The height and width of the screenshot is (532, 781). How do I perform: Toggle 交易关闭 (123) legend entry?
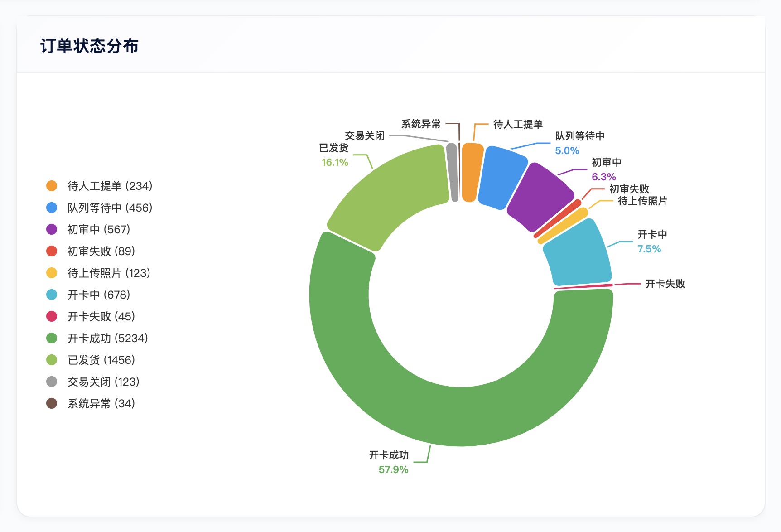click(x=103, y=382)
